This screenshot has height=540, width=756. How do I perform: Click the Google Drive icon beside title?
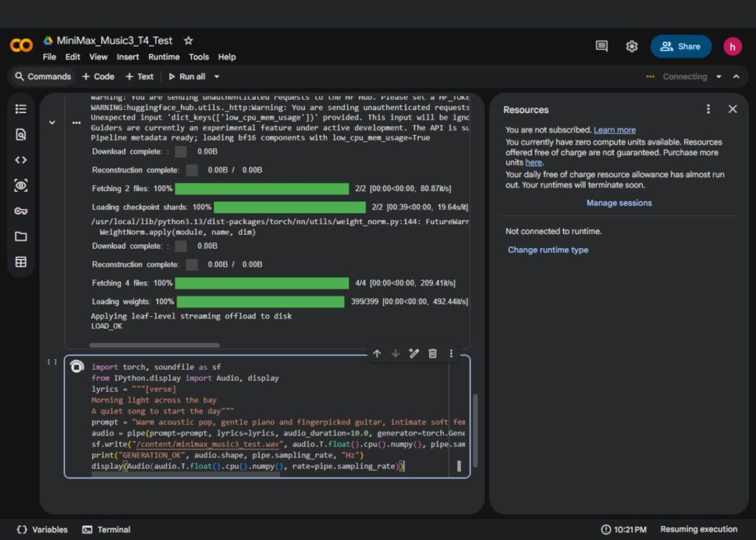pos(48,41)
